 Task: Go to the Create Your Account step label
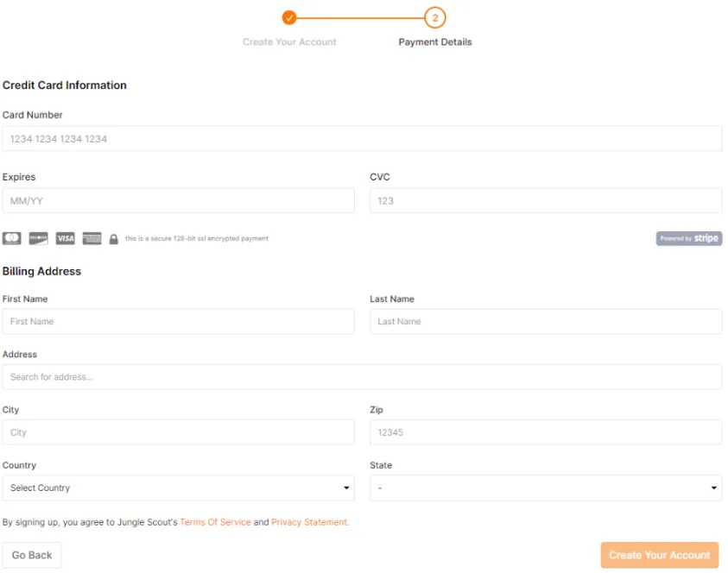click(289, 41)
